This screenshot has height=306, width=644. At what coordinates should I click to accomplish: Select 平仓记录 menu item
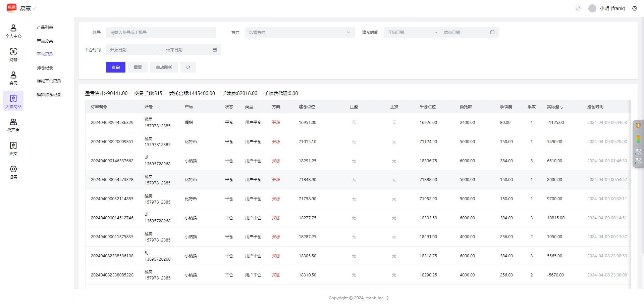[x=45, y=54]
